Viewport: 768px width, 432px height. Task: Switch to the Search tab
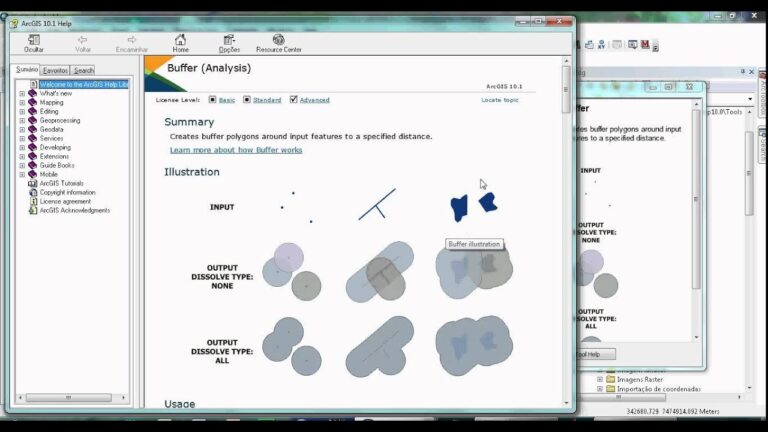(83, 71)
